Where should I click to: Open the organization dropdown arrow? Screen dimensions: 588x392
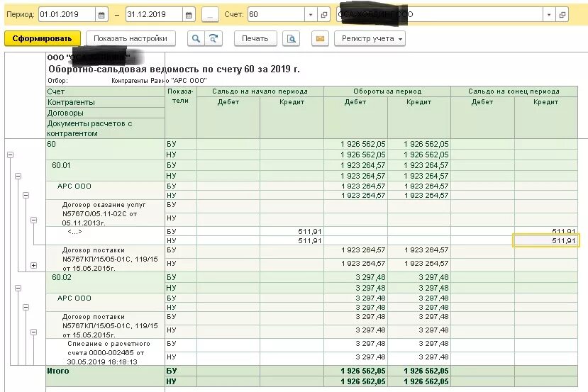coord(548,15)
